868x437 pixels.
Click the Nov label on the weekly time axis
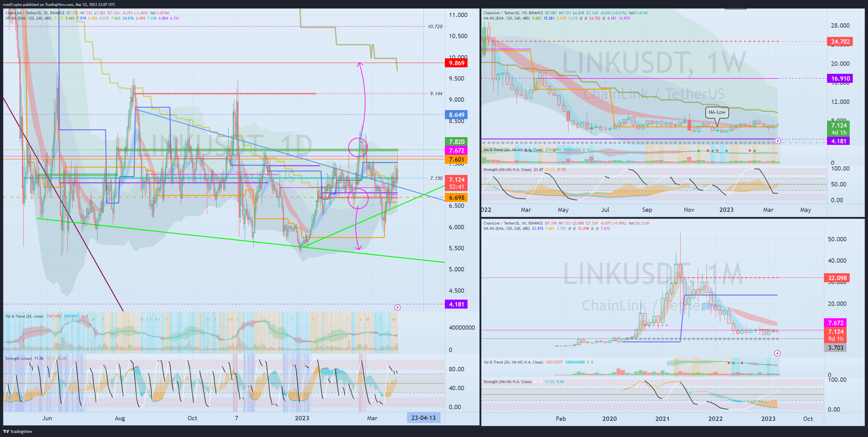click(x=689, y=210)
